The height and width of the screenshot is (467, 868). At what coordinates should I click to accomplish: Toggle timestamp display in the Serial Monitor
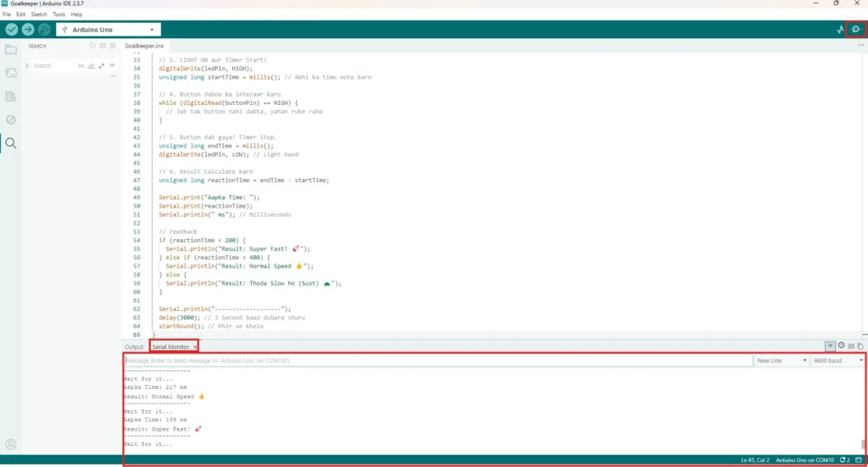(841, 346)
